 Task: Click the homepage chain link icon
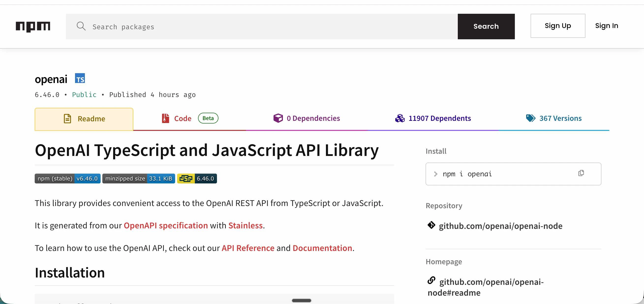(x=431, y=280)
